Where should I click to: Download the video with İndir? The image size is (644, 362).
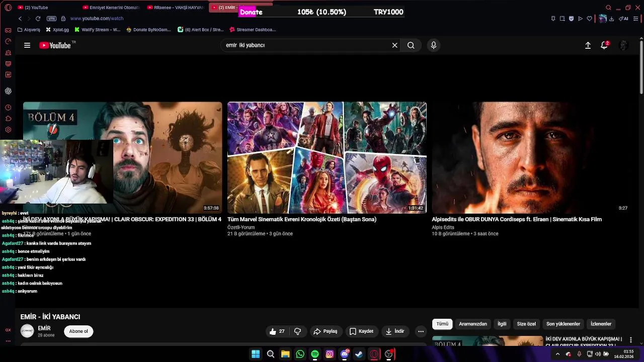point(395,331)
